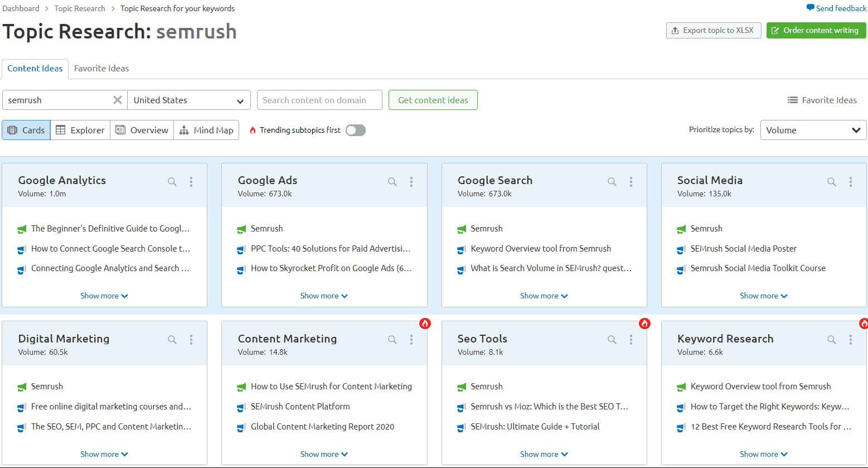Click search icon on Social Media card
868x468 pixels.
[832, 182]
